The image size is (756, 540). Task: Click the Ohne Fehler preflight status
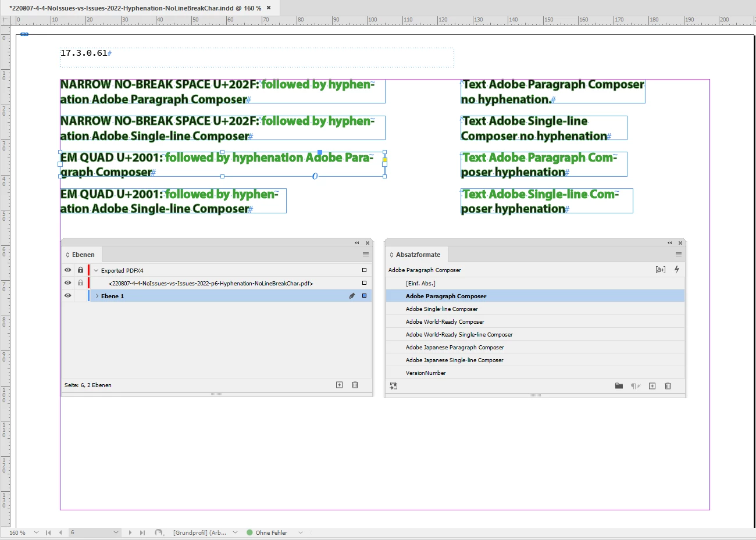[x=267, y=532]
